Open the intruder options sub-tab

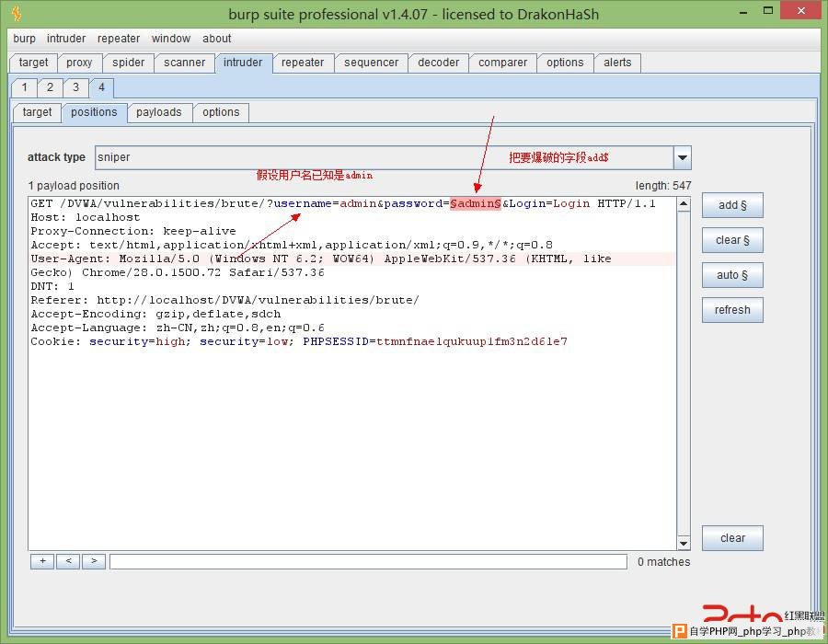click(x=221, y=112)
